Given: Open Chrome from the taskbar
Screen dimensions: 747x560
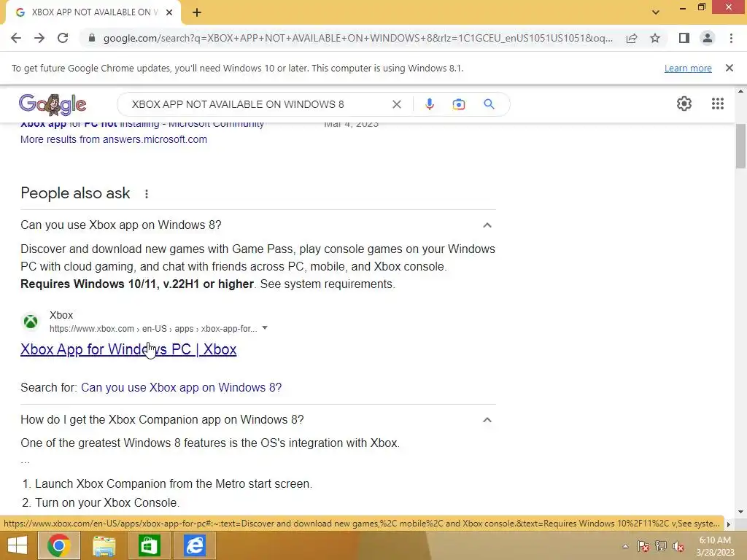Looking at the screenshot, I should [x=58, y=545].
